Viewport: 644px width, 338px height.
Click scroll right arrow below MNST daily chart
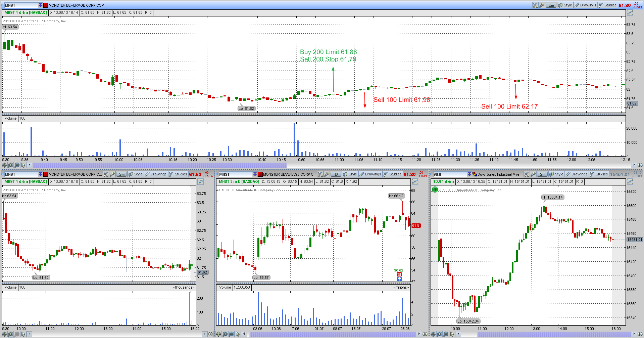pos(419,334)
